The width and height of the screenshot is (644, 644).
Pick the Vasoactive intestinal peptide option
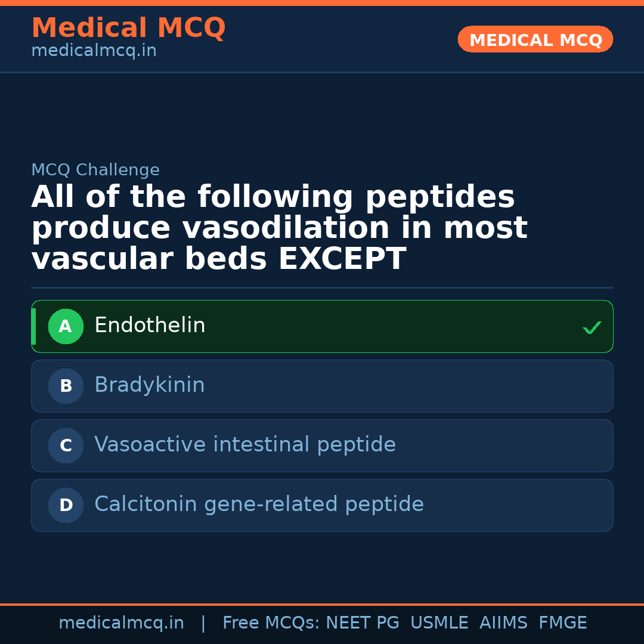[x=322, y=445]
